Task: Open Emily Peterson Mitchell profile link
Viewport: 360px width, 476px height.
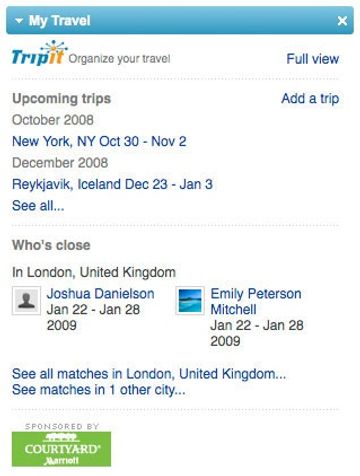Action: [256, 302]
